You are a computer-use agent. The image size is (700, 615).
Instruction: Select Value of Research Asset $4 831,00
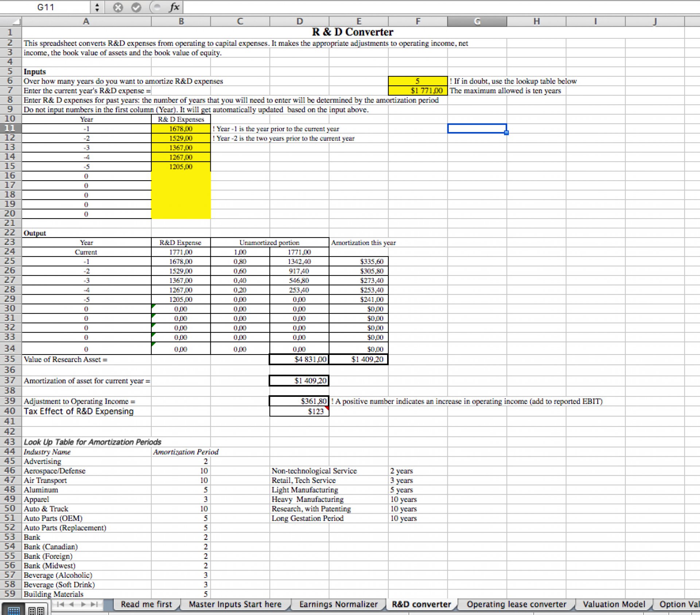coord(299,359)
